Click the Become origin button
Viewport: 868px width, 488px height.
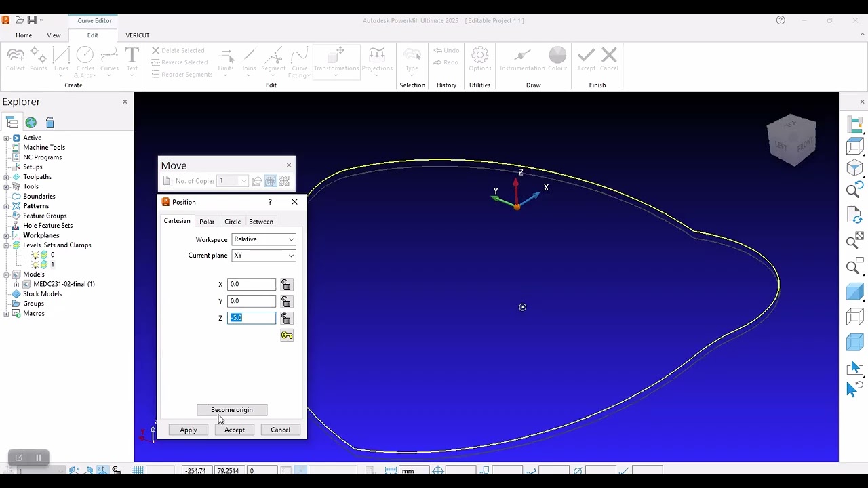coord(232,410)
